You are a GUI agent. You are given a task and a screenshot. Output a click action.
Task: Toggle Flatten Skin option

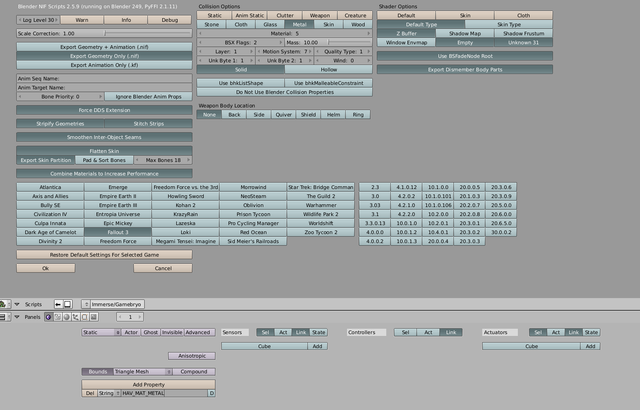coord(104,151)
